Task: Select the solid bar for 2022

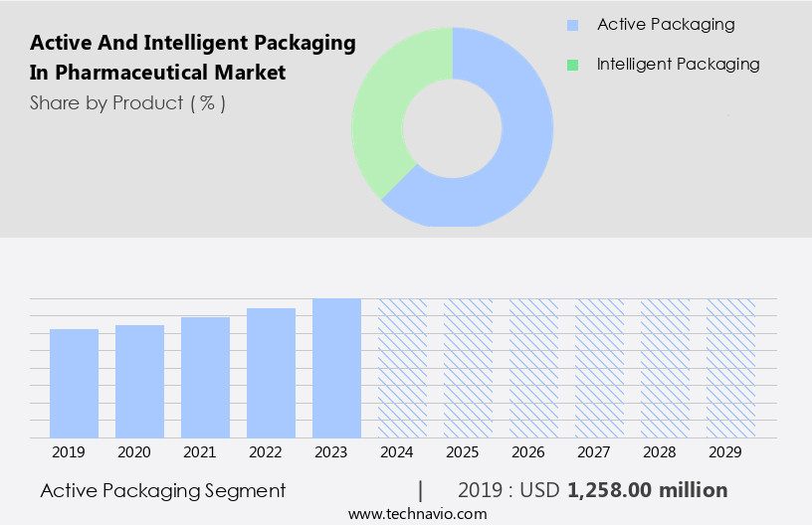Action: coord(272,373)
